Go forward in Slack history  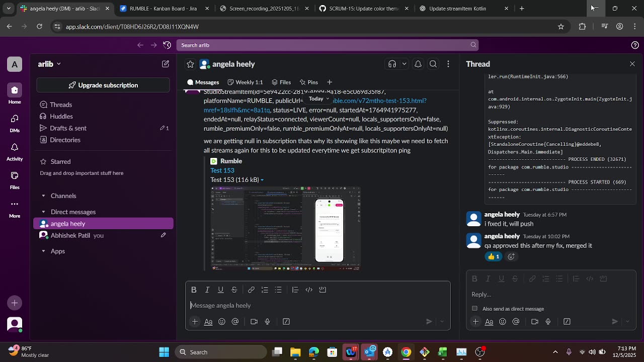(x=154, y=45)
